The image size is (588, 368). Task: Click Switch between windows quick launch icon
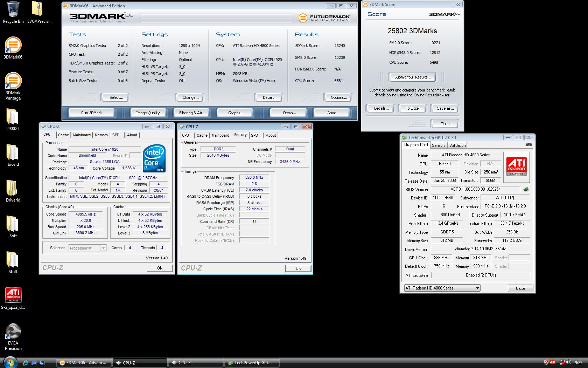[x=42, y=363]
